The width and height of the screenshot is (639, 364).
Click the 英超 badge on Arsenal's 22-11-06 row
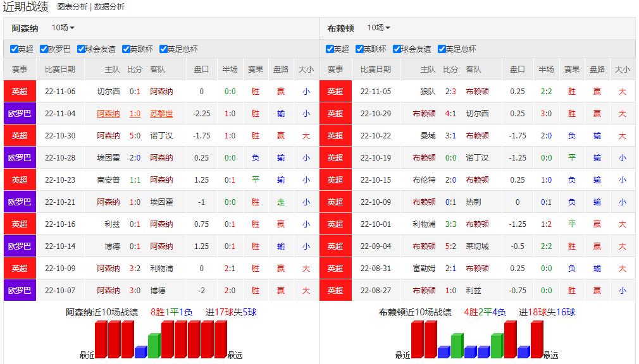pos(19,90)
